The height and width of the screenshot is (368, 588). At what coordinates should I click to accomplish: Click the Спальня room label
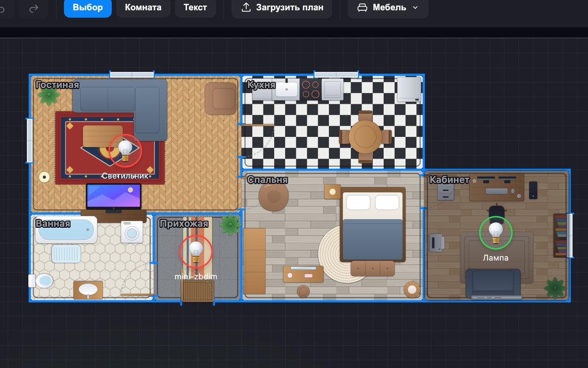point(267,180)
